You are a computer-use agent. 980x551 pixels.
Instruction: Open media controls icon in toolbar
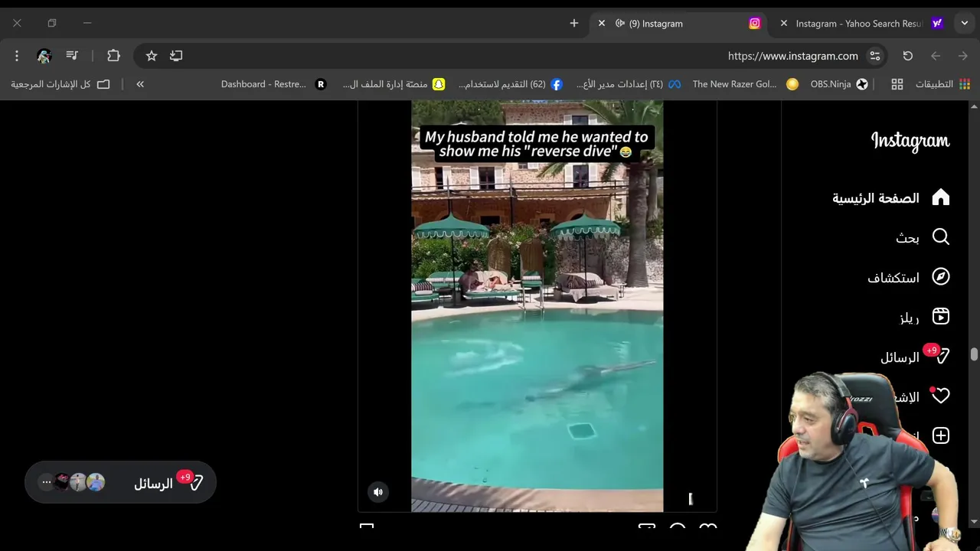pos(72,56)
